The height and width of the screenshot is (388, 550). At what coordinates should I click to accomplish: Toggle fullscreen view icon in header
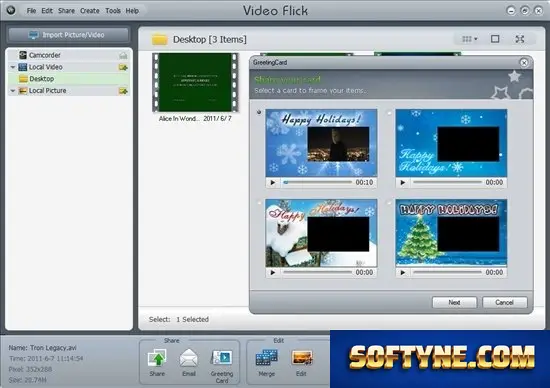(519, 39)
